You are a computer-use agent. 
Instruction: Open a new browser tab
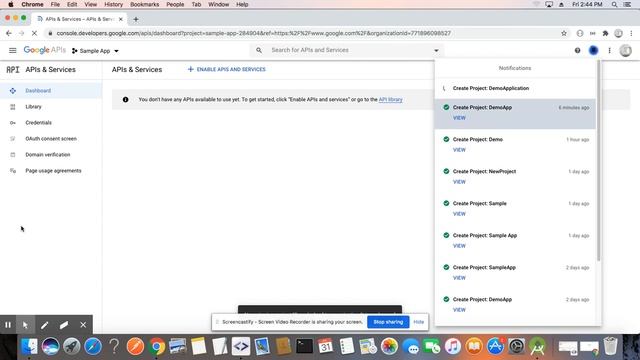(136, 19)
